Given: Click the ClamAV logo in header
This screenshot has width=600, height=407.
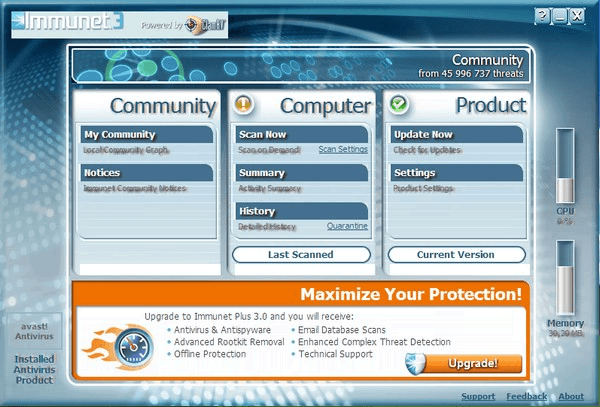Looking at the screenshot, I should (x=205, y=25).
